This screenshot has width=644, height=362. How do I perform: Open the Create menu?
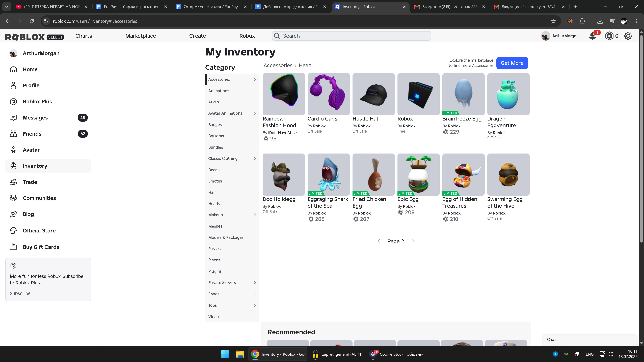coord(198,36)
